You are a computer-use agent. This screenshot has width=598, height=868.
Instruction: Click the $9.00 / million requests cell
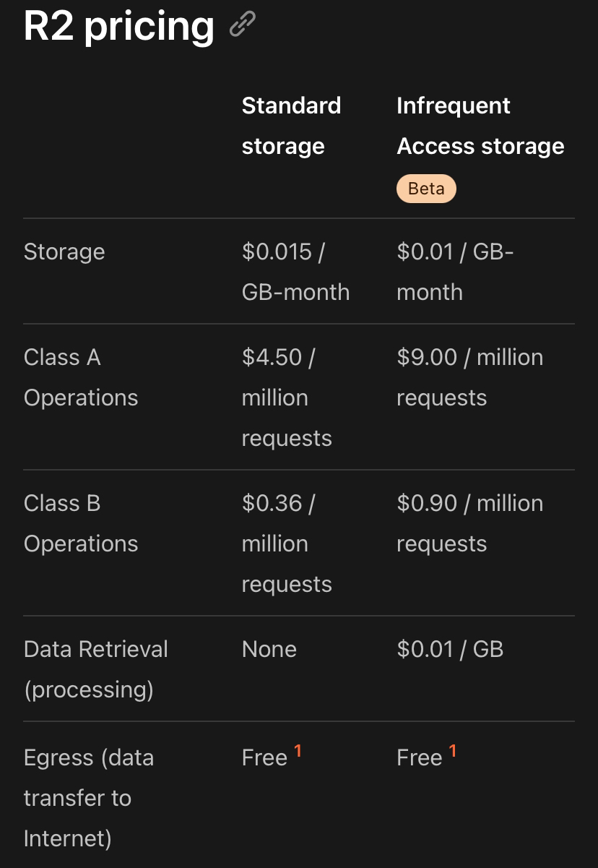[469, 377]
